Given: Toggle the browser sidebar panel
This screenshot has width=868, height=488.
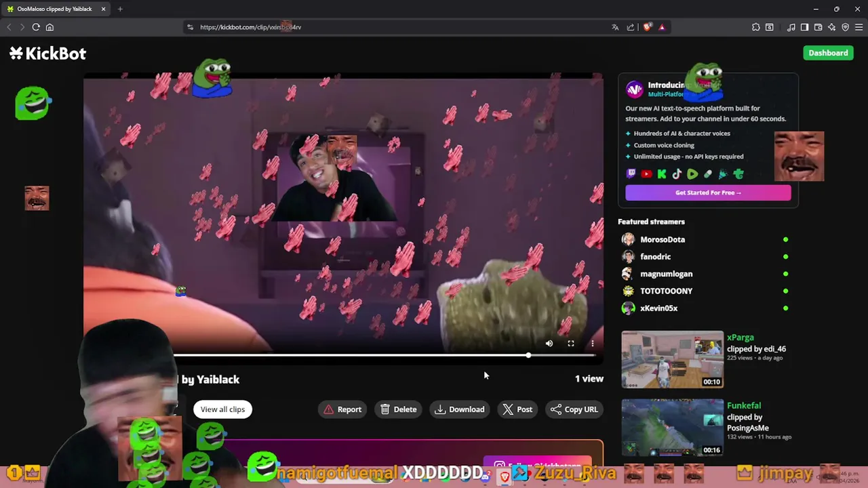Looking at the screenshot, I should [804, 27].
